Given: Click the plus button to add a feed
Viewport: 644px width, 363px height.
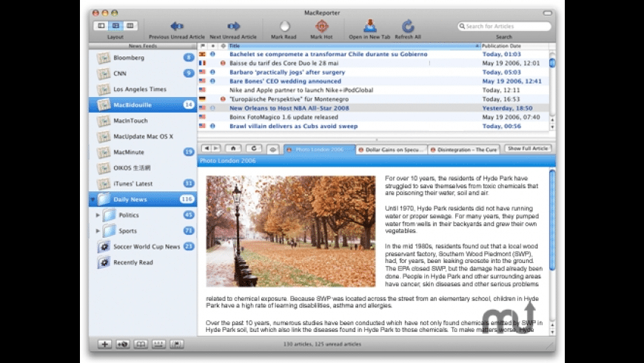Looking at the screenshot, I should [x=105, y=344].
